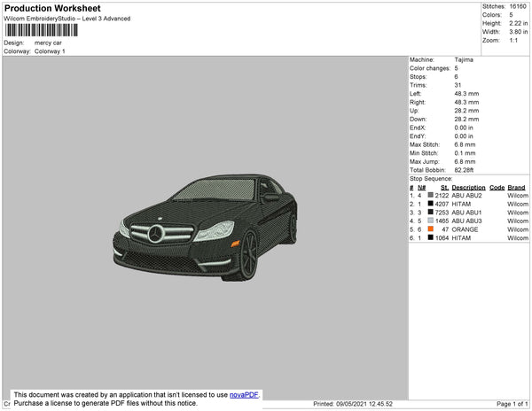Select the dark 7253 ABU ABU1 swatch

(x=431, y=212)
